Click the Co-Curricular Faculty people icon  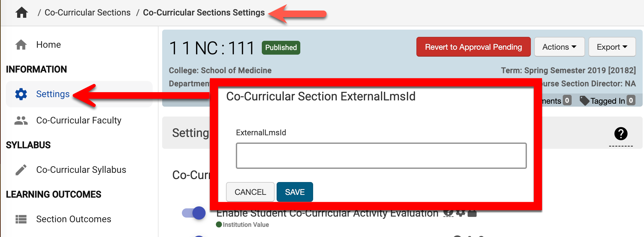tap(21, 120)
